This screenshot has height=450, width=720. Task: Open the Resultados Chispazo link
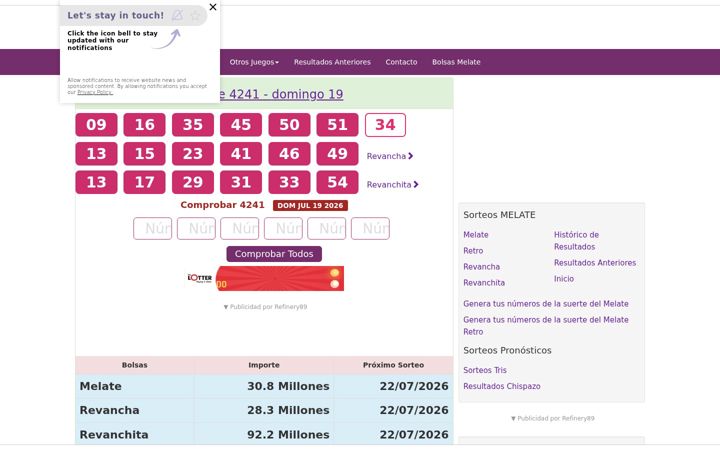(501, 386)
